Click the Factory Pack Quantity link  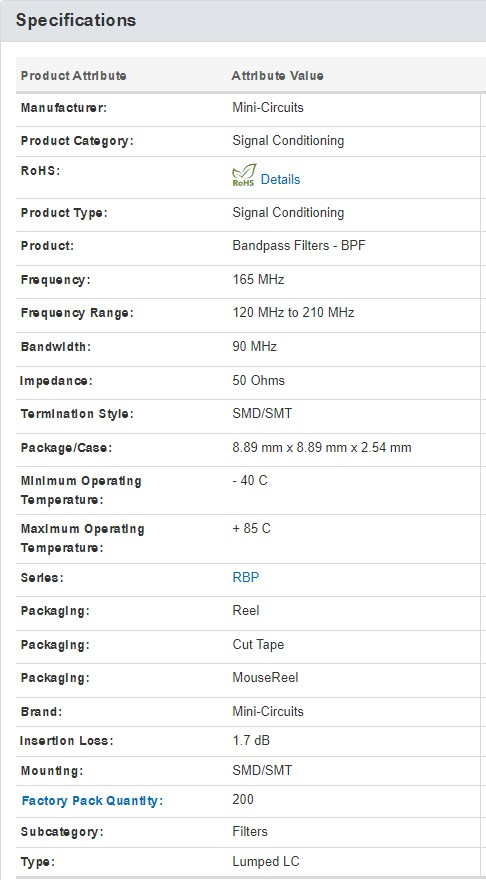(x=92, y=801)
